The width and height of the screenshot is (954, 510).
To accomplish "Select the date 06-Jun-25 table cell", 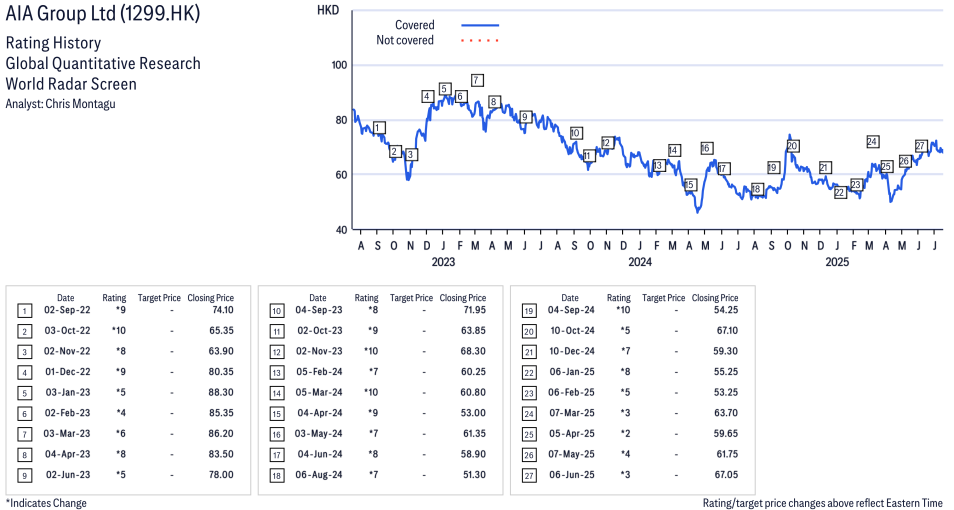I will click(572, 475).
